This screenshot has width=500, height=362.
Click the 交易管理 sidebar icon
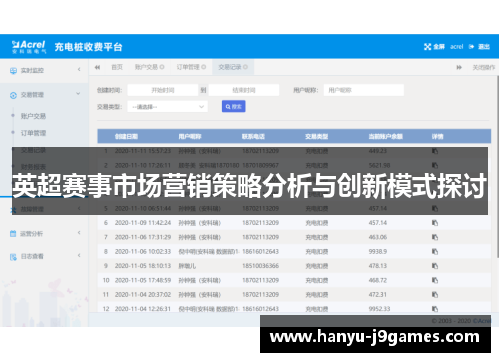pyautogui.click(x=13, y=95)
